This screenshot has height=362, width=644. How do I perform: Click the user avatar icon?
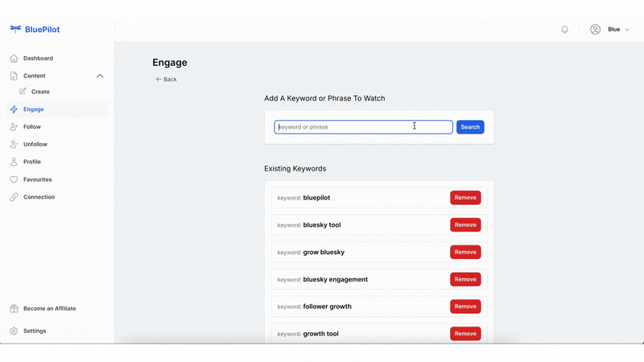595,29
